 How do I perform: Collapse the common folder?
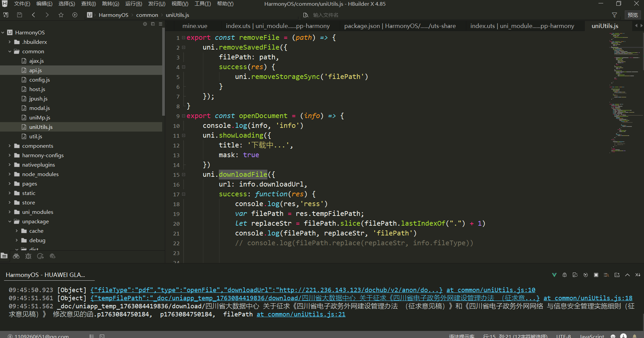10,51
